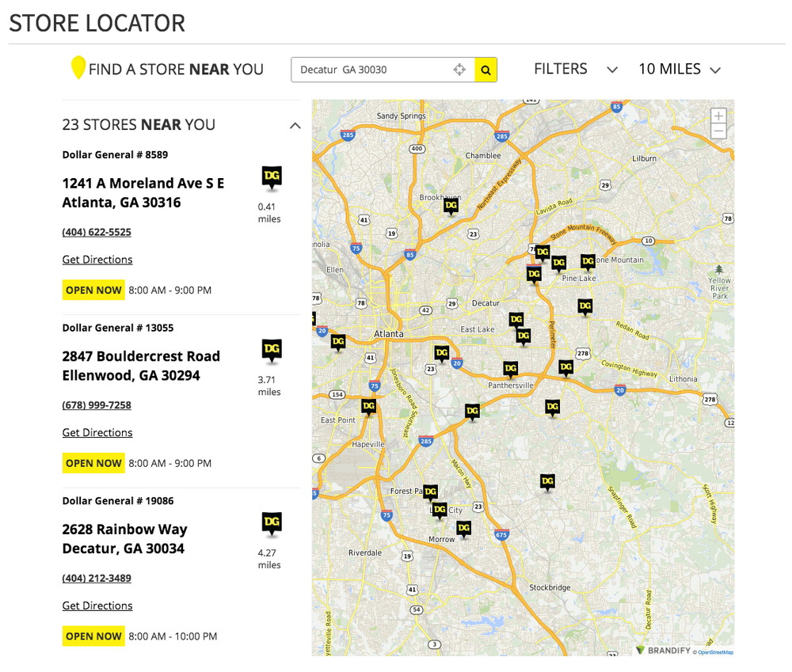The height and width of the screenshot is (672, 792).
Task: Collapse the 23 Stores Near You list
Action: point(295,125)
